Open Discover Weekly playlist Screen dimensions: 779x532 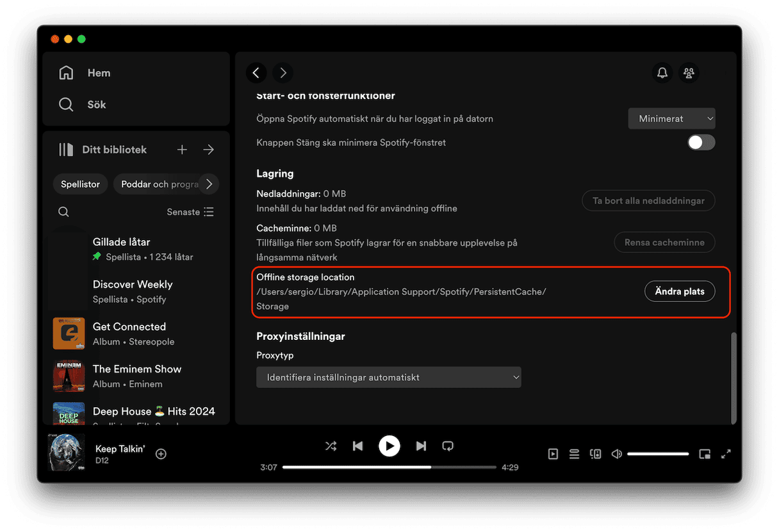136,291
